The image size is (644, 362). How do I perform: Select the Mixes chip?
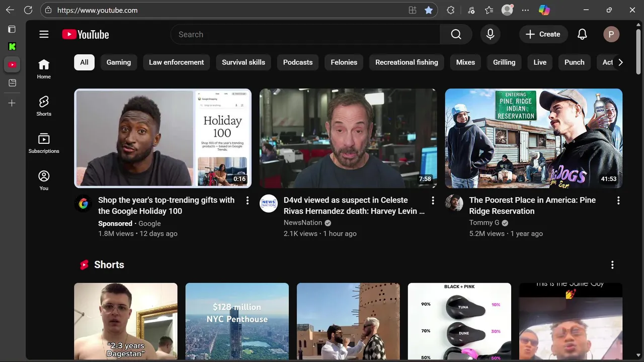click(465, 62)
